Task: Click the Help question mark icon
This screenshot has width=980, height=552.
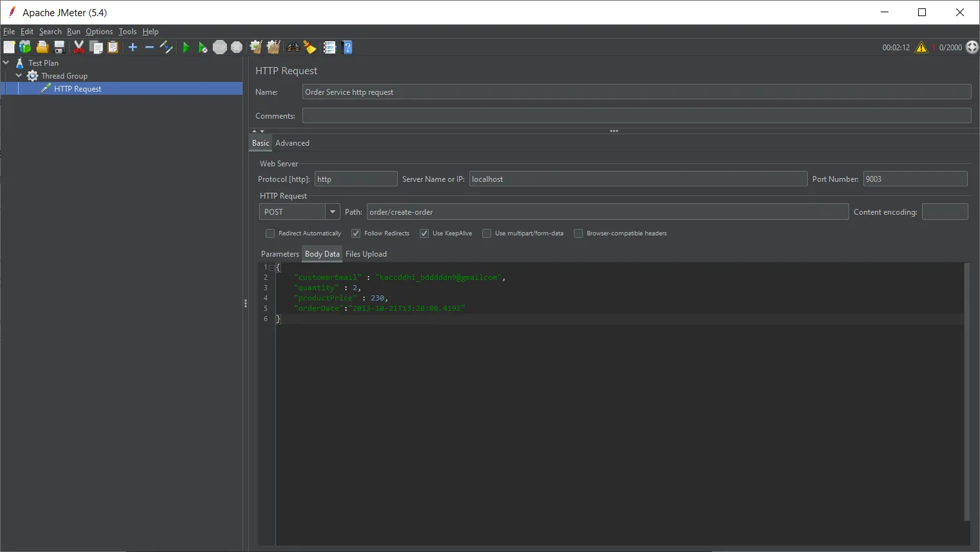Action: tap(348, 47)
